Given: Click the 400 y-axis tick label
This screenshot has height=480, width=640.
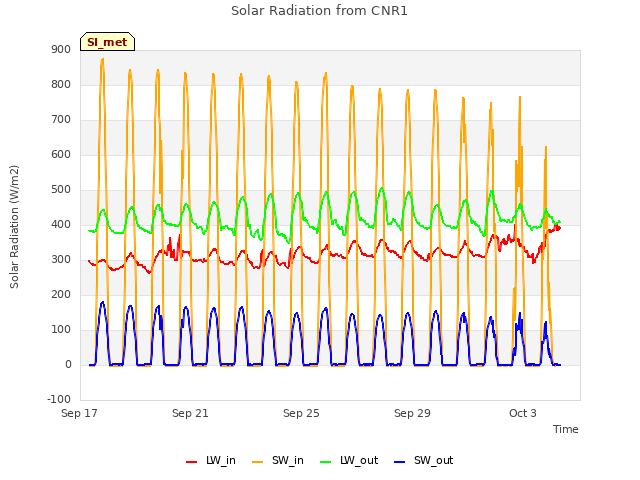Looking at the screenshot, I should coord(61,225).
